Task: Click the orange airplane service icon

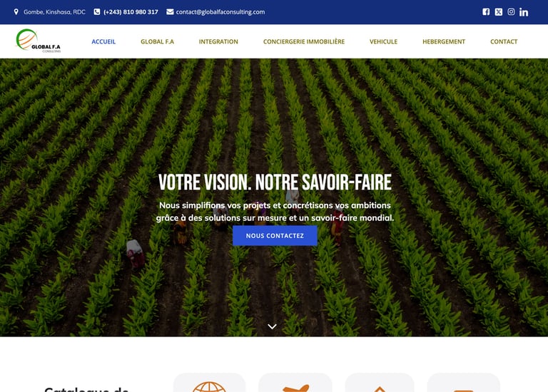Action: 295,388
